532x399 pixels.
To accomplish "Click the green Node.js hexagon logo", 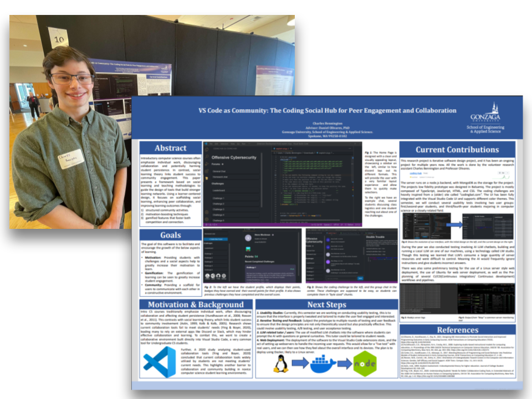I will click(365, 364).
